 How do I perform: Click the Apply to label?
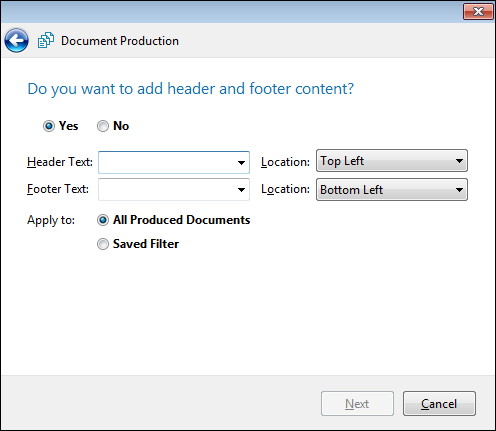pos(51,220)
